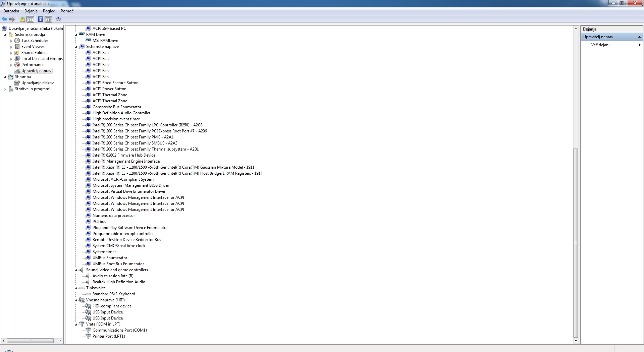The image size is (644, 352).
Task: Expand the Storitve in programi node
Action: click(x=5, y=89)
